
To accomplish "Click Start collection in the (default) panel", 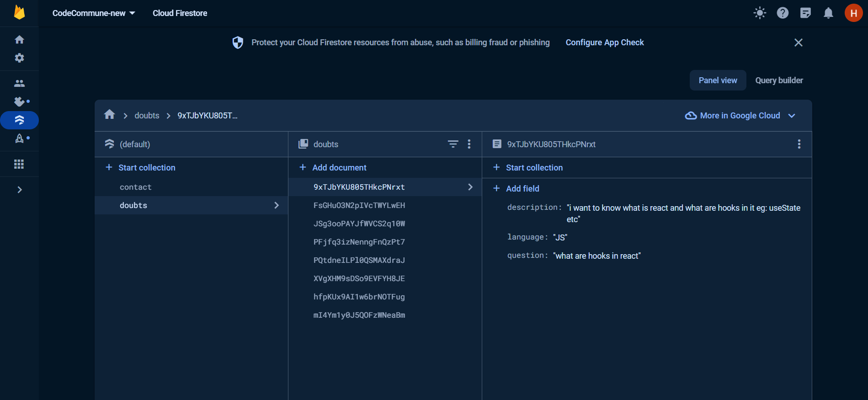I will coord(141,168).
